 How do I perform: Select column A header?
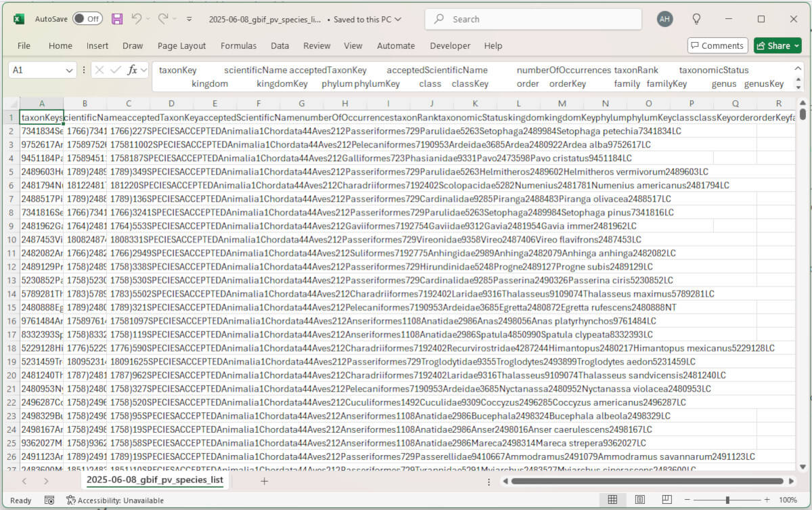[41, 104]
